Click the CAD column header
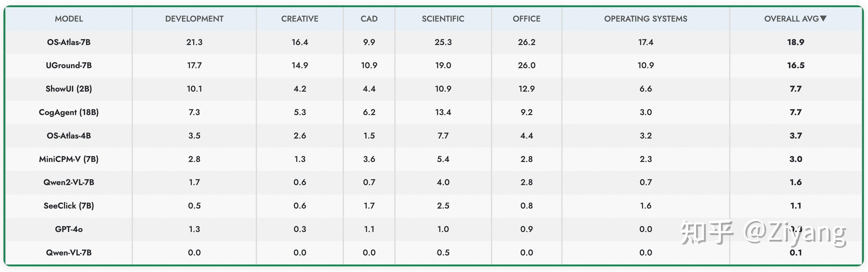The width and height of the screenshot is (868, 272). (369, 19)
